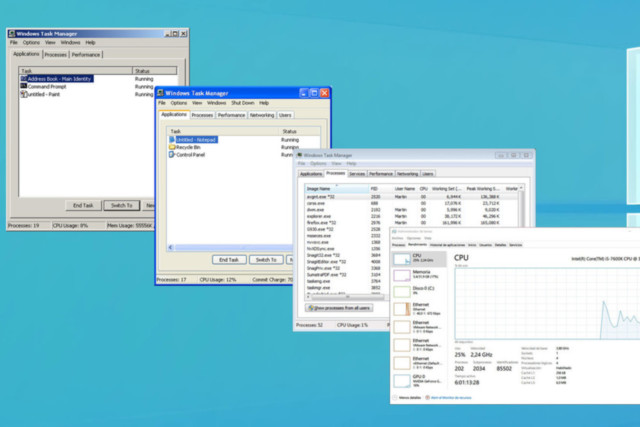Open Options menu in XP Task Manager
This screenshot has width=640, height=427.
[178, 103]
